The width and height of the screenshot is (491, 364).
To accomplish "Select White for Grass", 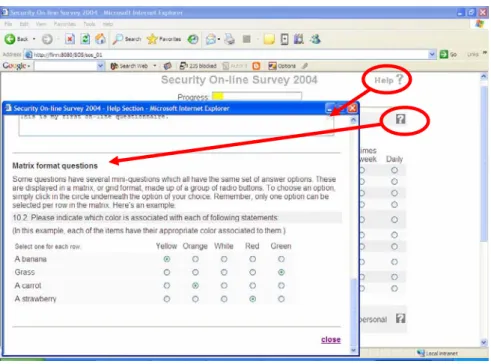I will pyautogui.click(x=224, y=272).
